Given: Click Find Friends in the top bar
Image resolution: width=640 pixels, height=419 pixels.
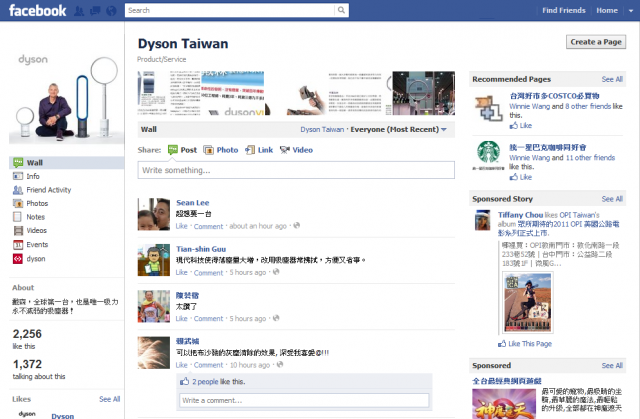Looking at the screenshot, I should (x=564, y=10).
